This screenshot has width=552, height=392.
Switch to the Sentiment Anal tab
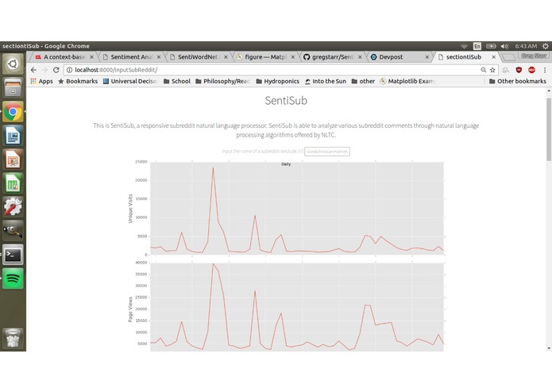click(131, 57)
